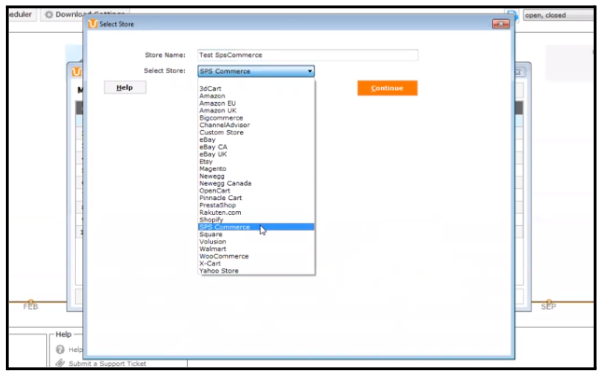Click the Submit a Support Ticket icon
The height and width of the screenshot is (374, 601).
60,363
